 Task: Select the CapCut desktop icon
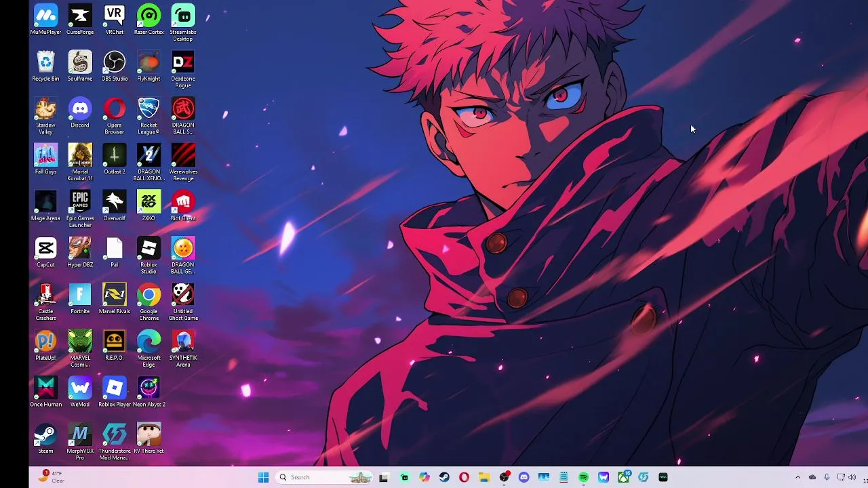pos(45,253)
